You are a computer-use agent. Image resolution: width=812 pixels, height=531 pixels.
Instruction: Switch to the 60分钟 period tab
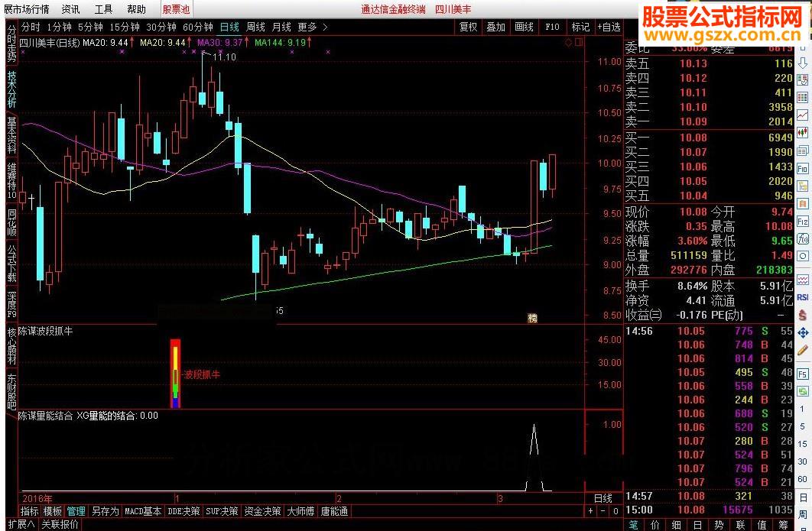tap(198, 27)
